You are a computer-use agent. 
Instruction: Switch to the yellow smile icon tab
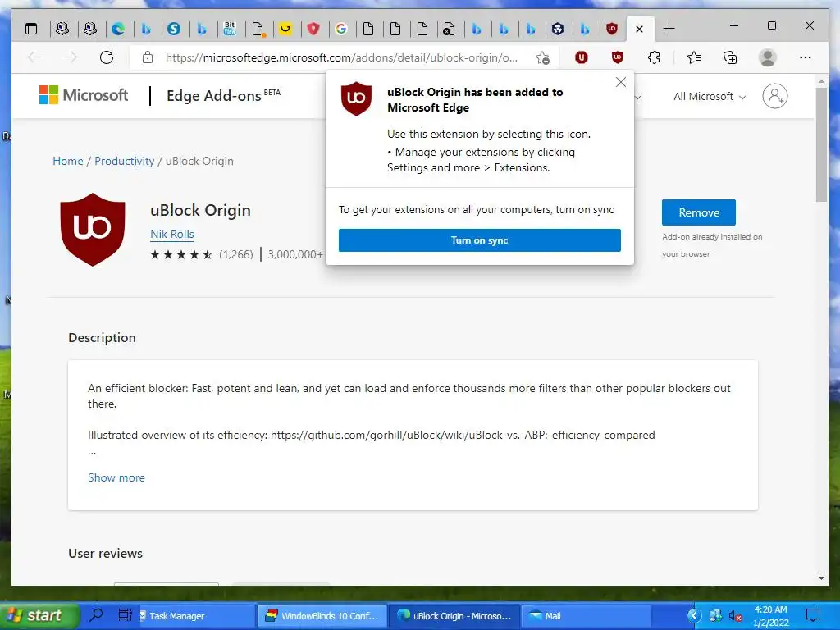(x=285, y=29)
